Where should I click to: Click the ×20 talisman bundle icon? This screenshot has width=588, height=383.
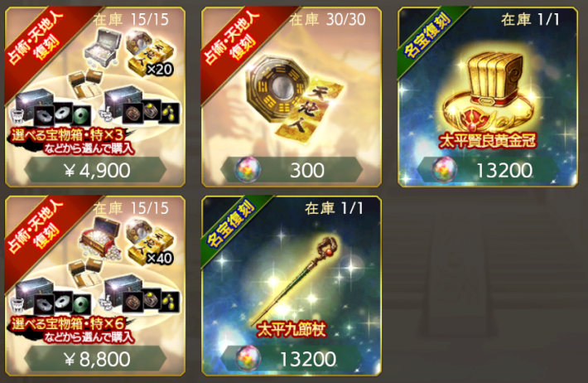tap(149, 53)
